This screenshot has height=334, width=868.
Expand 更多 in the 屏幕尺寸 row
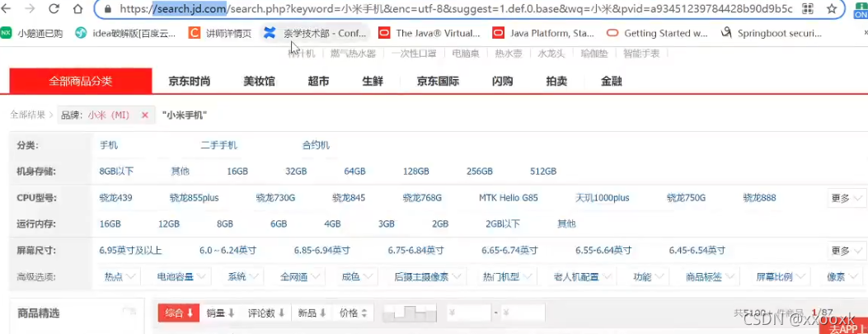coord(847,251)
